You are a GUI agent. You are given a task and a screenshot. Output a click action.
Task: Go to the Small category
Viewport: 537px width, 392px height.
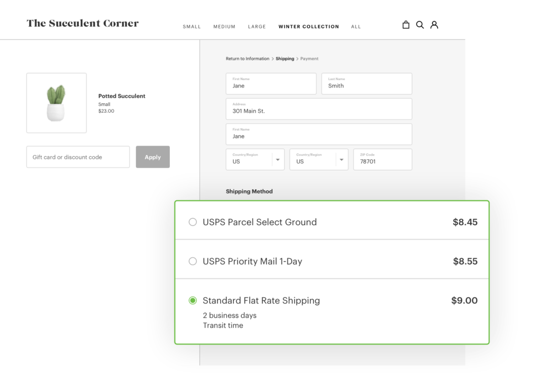pyautogui.click(x=191, y=27)
